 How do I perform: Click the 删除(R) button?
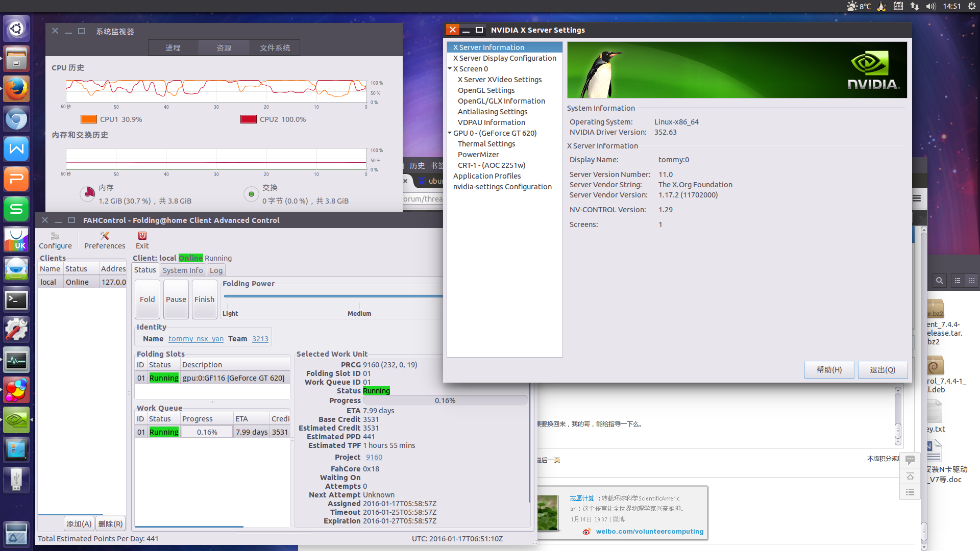tap(110, 524)
